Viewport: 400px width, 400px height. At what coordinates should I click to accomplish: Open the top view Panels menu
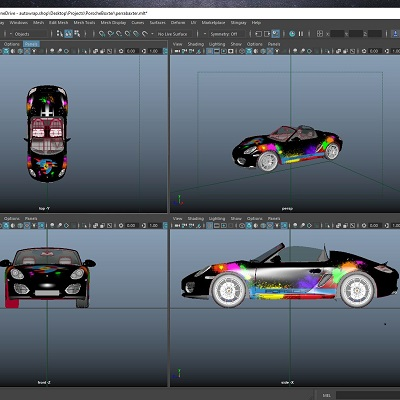31,44
